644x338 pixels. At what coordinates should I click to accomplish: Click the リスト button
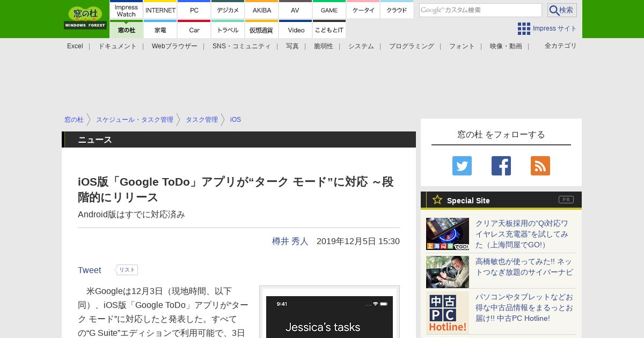tap(127, 270)
